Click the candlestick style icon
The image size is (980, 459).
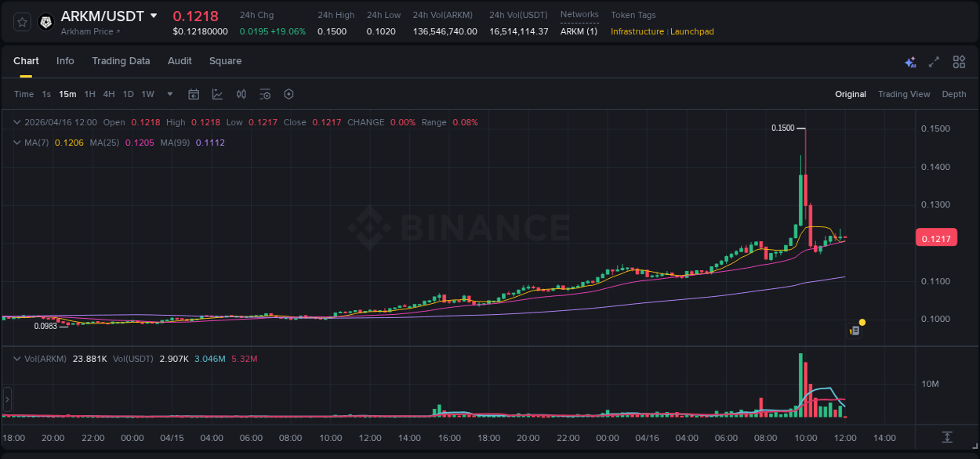point(241,94)
